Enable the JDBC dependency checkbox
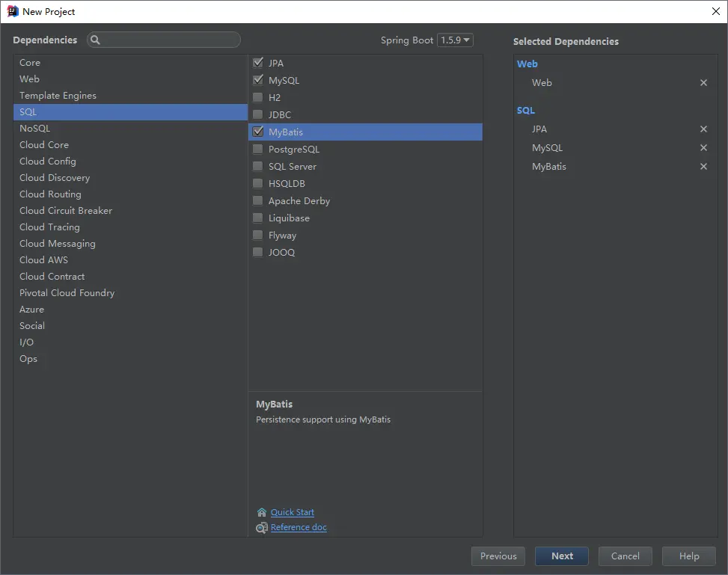728x575 pixels. coord(257,114)
